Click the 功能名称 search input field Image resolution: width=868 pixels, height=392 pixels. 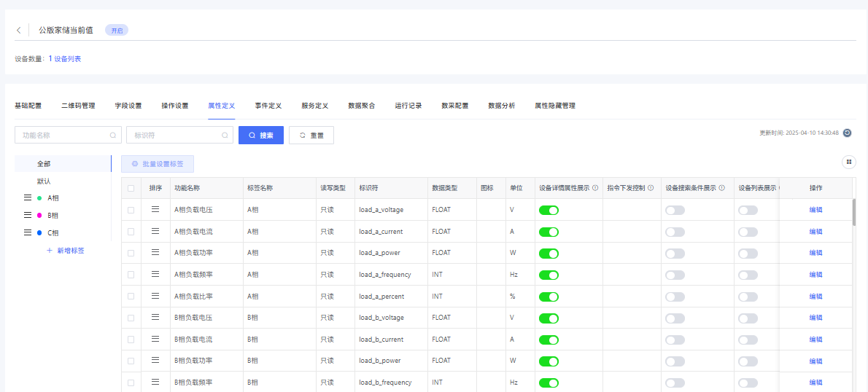(x=64, y=135)
